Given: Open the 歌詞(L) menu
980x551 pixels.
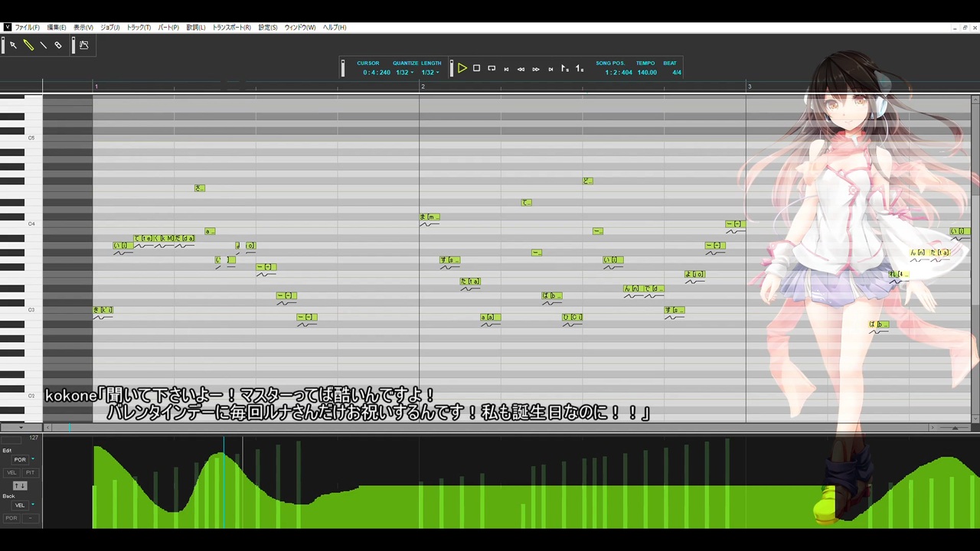Looking at the screenshot, I should [196, 28].
